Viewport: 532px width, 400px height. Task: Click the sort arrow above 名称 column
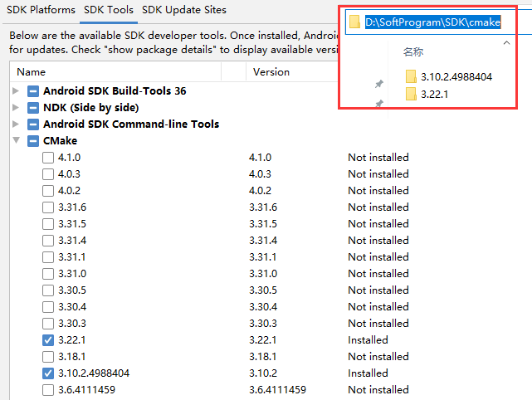tap(506, 42)
